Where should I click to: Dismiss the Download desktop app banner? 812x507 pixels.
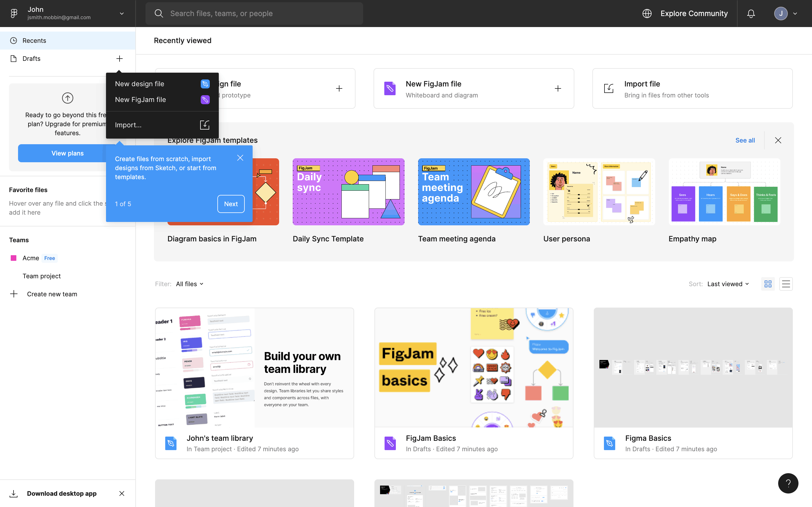point(122,493)
